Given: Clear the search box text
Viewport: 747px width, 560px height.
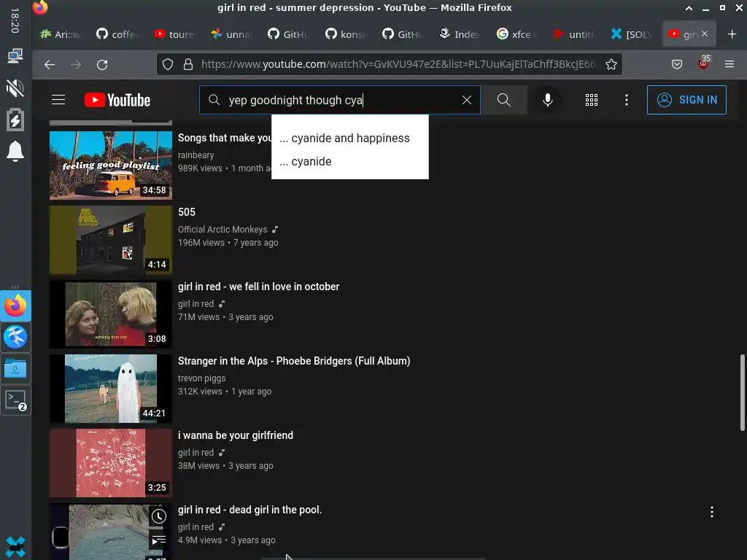Looking at the screenshot, I should [466, 100].
